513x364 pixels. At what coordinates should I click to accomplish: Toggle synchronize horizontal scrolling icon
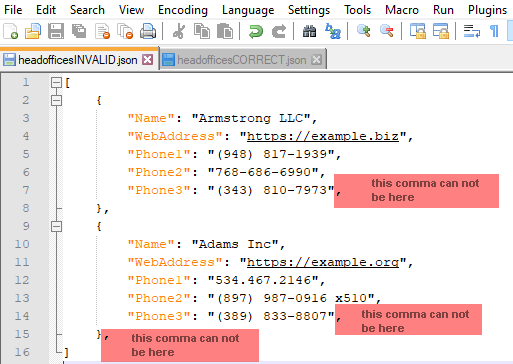pyautogui.click(x=441, y=31)
